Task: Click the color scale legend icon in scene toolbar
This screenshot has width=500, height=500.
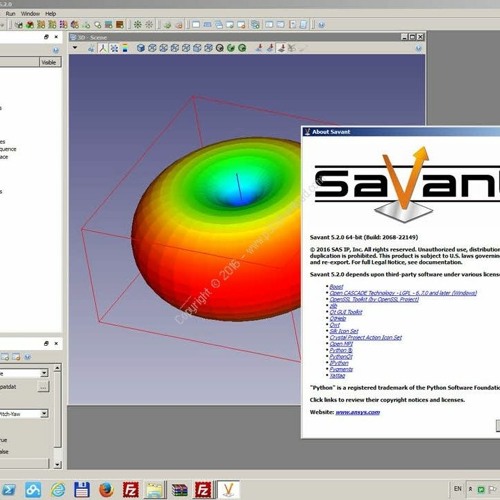Action: (x=125, y=48)
